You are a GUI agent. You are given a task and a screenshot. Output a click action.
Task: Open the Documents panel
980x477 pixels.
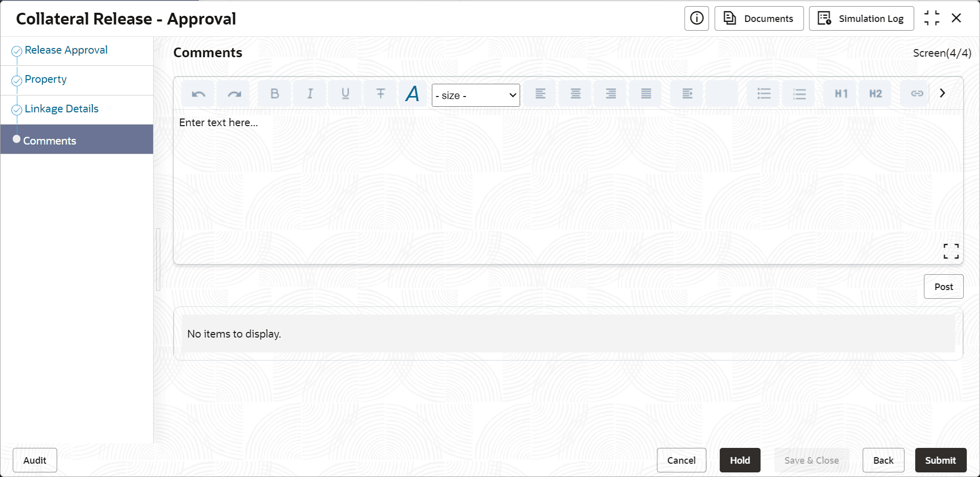coord(759,18)
